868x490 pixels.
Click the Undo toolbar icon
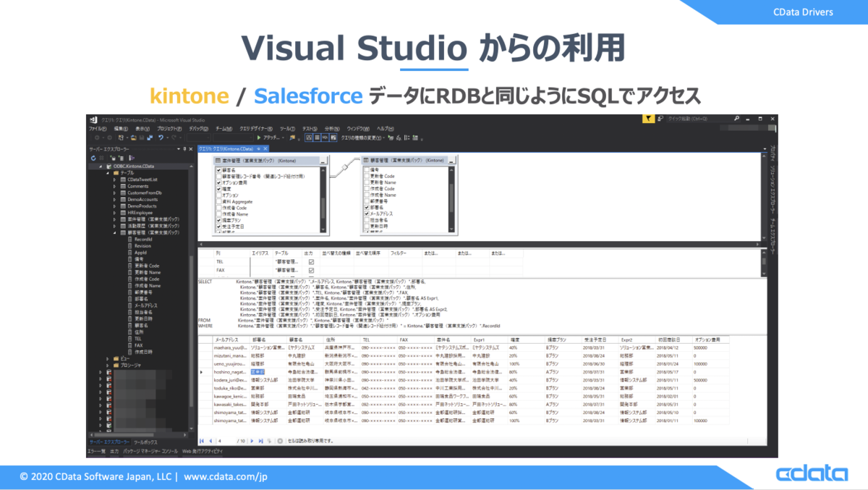pos(161,138)
